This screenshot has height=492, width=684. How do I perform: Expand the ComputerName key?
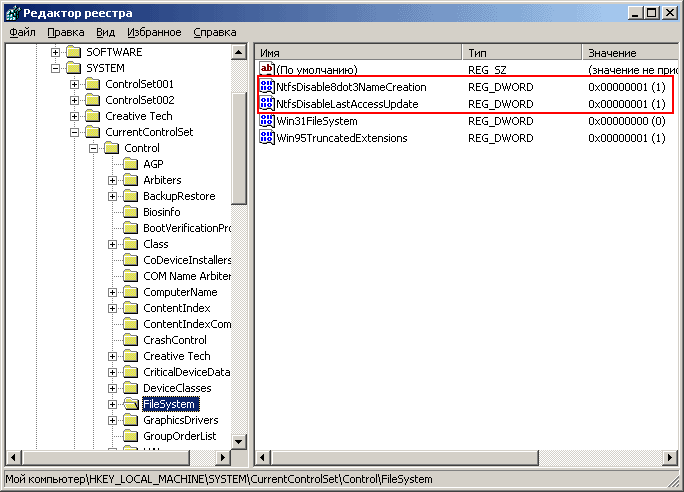pyautogui.click(x=113, y=292)
